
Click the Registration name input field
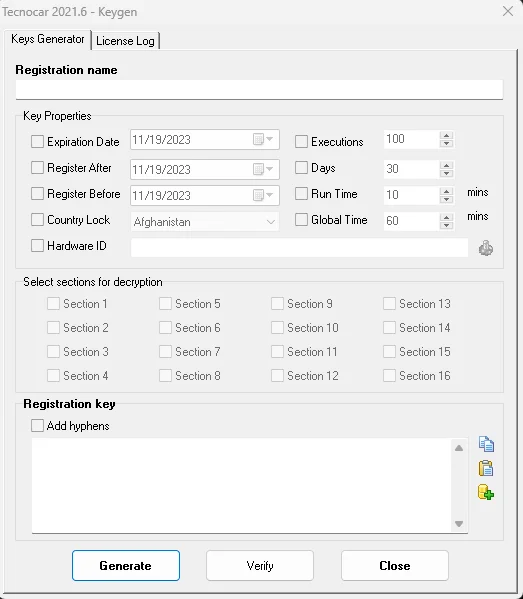coord(259,89)
